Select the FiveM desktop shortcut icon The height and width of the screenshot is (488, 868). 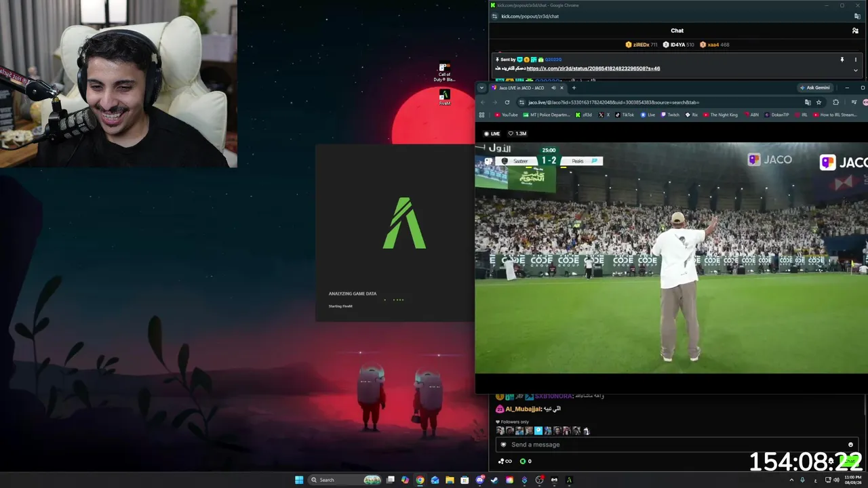(445, 97)
